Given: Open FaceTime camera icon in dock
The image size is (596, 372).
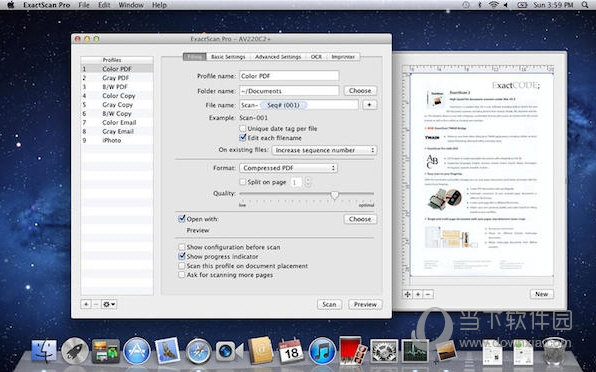Looking at the screenshot, I should [x=229, y=351].
